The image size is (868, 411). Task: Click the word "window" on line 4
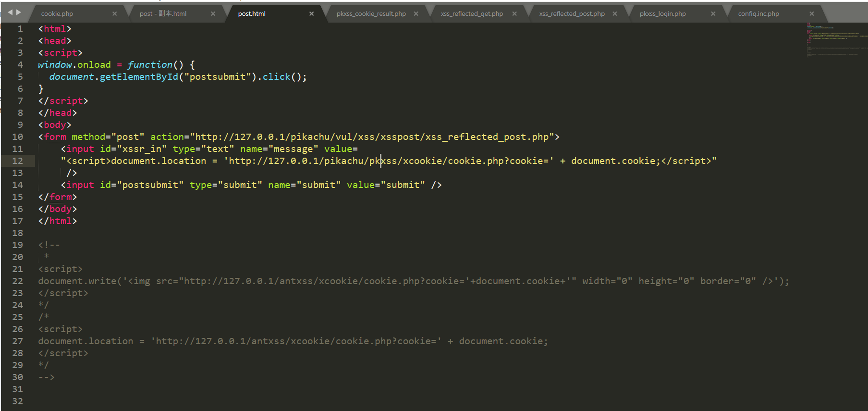[55, 64]
